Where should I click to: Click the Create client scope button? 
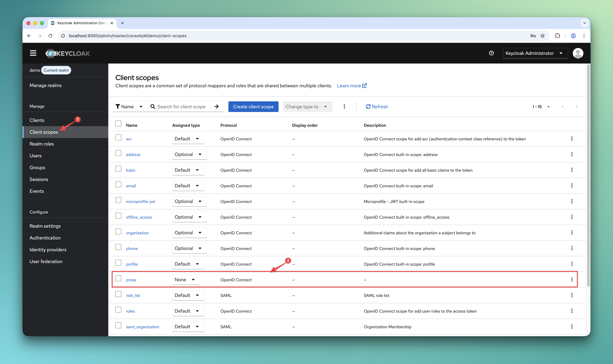[x=253, y=107]
